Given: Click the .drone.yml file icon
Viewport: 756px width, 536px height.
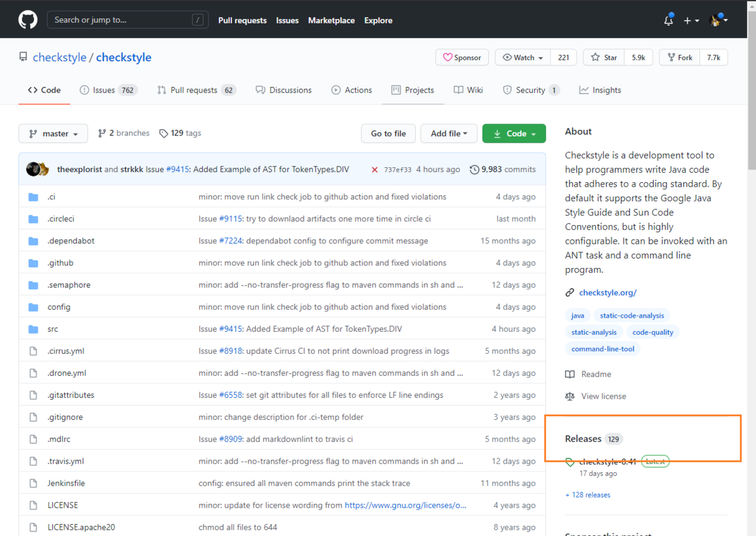Looking at the screenshot, I should [33, 373].
